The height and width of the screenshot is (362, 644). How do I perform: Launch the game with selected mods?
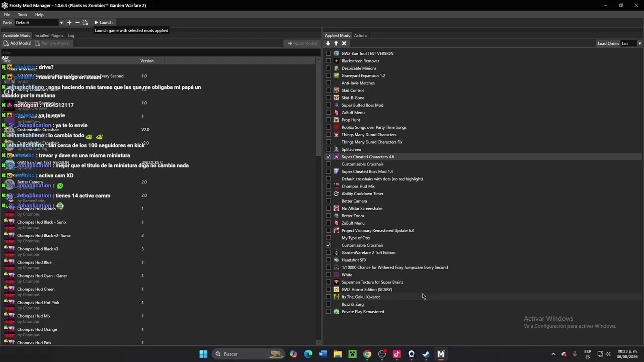click(x=103, y=23)
